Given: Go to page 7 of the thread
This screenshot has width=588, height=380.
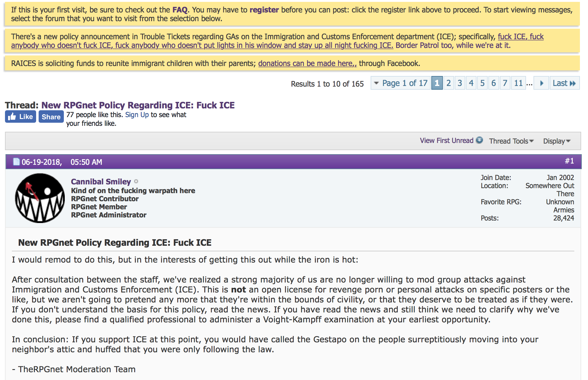Looking at the screenshot, I should (x=505, y=83).
